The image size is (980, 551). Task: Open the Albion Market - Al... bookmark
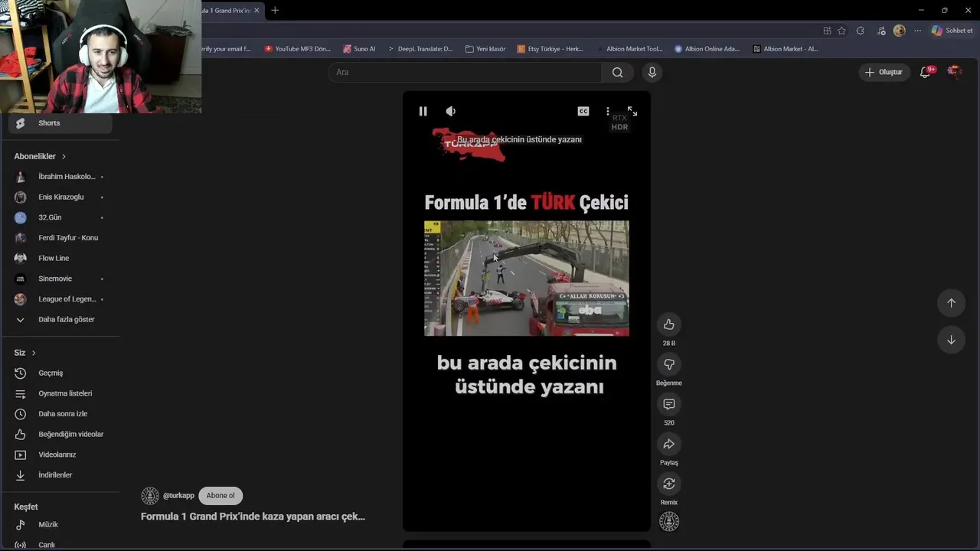(x=785, y=49)
